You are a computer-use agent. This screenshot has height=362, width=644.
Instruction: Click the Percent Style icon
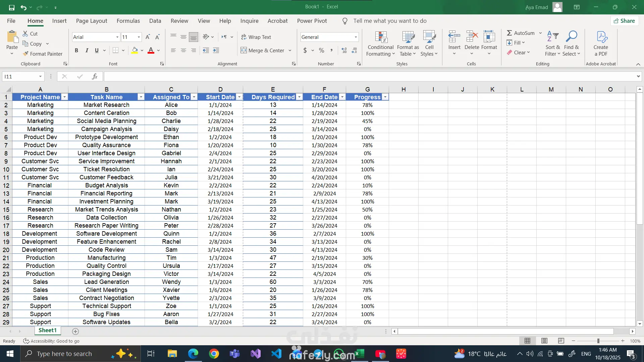pyautogui.click(x=321, y=50)
